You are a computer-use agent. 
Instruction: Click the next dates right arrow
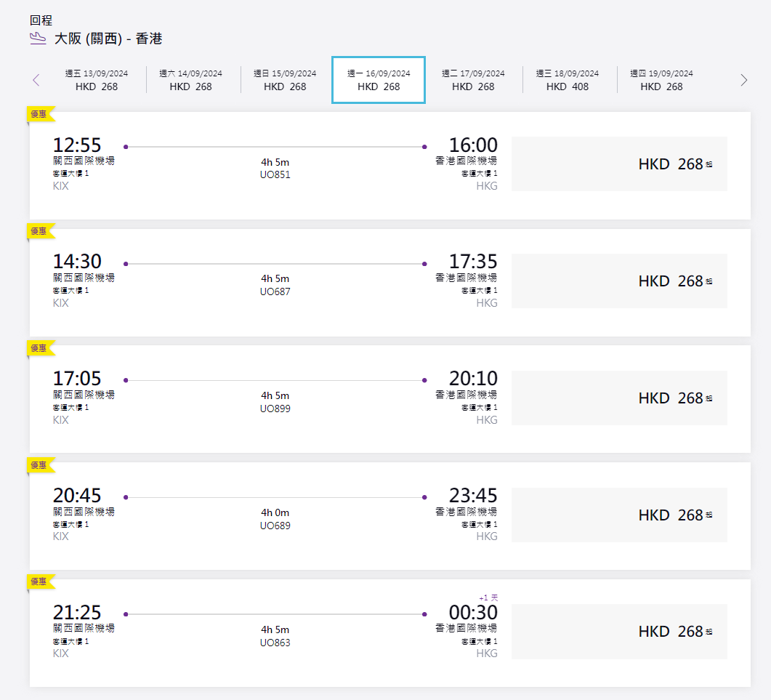[x=743, y=80]
